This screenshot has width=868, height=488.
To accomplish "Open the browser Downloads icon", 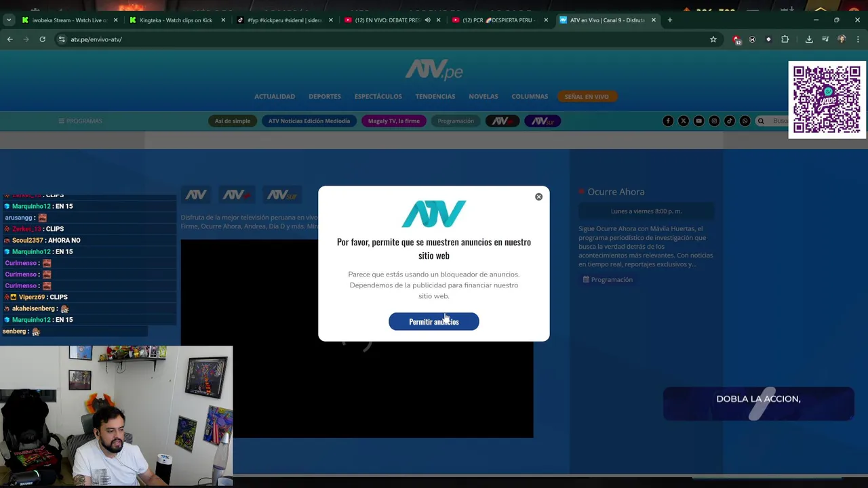I will 809,39.
